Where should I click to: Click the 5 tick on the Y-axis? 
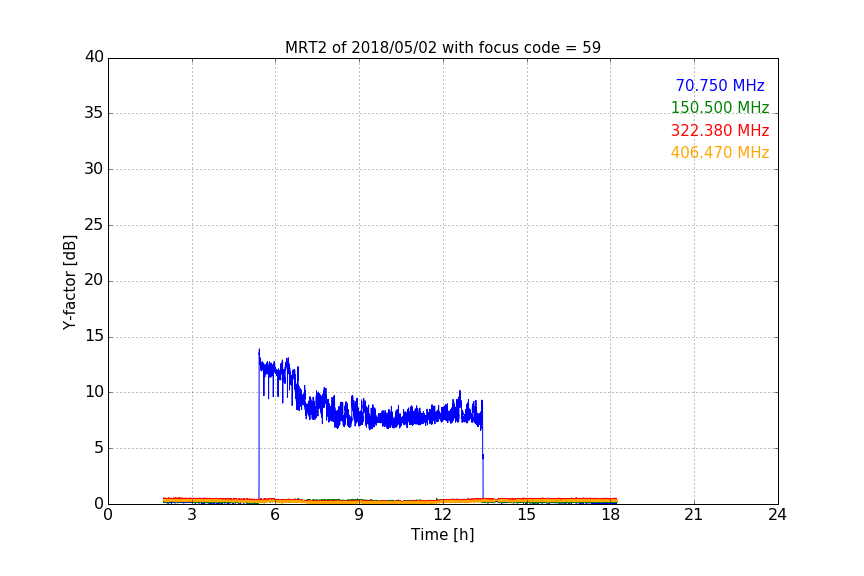pyautogui.click(x=99, y=448)
